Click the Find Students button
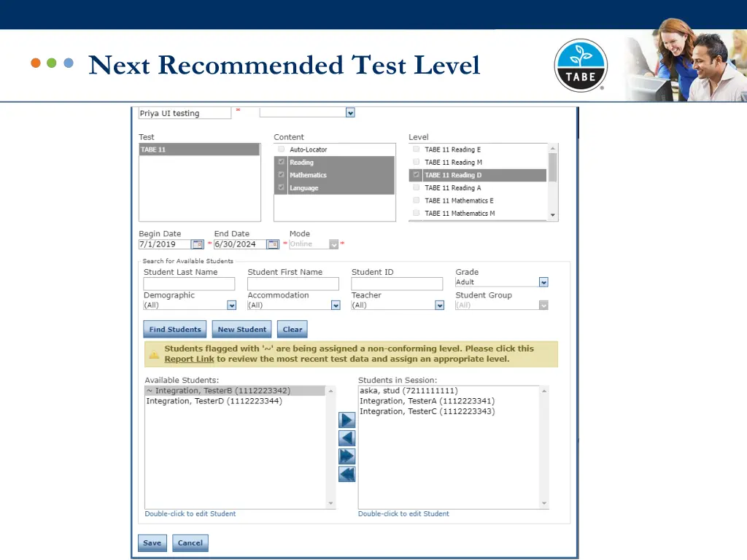The image size is (747, 560). (175, 329)
